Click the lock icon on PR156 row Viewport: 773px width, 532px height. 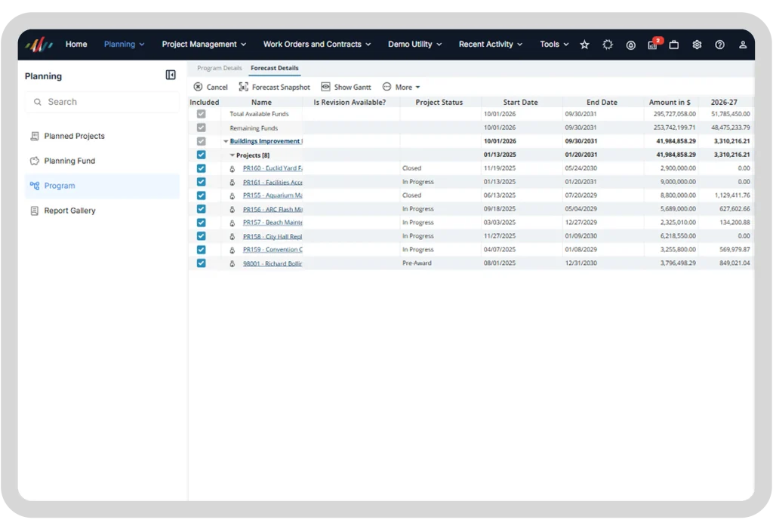point(233,209)
